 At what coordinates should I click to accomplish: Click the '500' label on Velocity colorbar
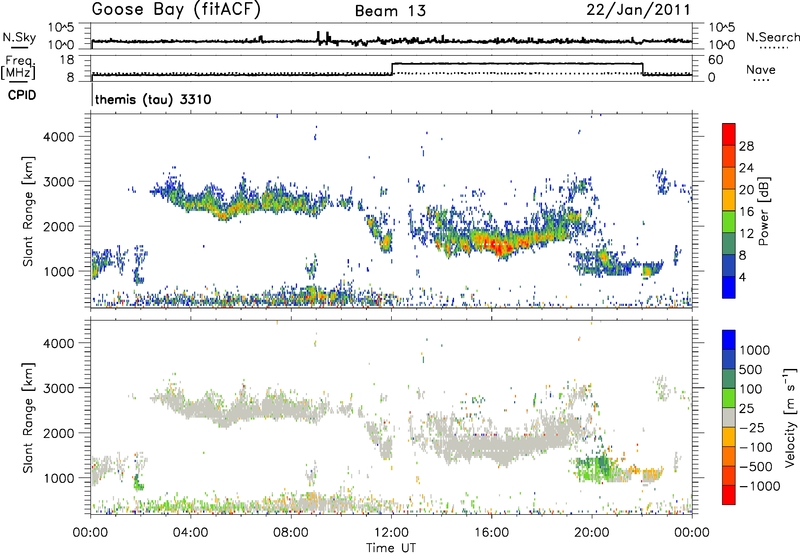[x=751, y=370]
